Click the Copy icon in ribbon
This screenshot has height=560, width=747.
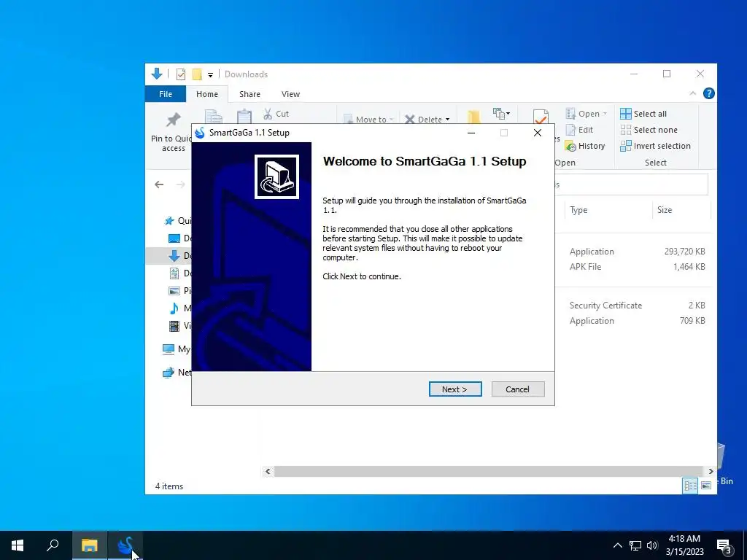[x=214, y=116]
